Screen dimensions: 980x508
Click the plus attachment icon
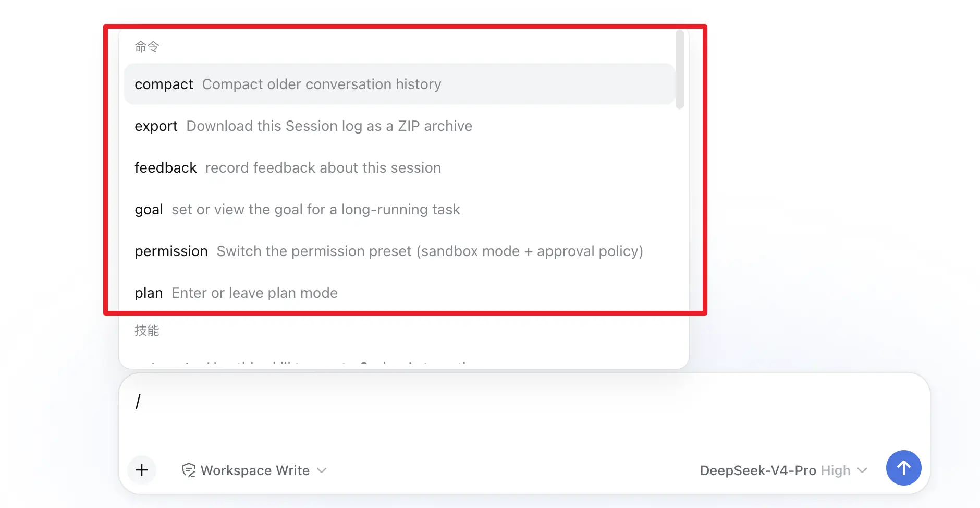click(x=142, y=470)
